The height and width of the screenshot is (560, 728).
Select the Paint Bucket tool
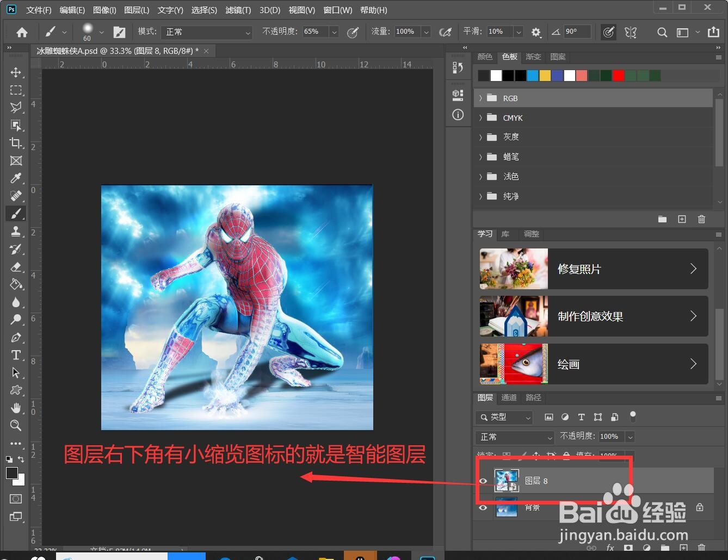coord(16,284)
